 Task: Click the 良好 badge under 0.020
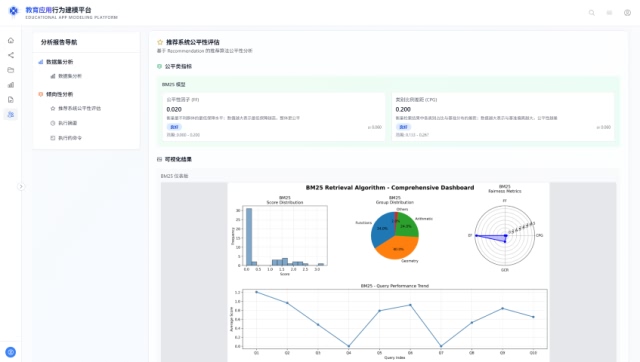click(174, 127)
